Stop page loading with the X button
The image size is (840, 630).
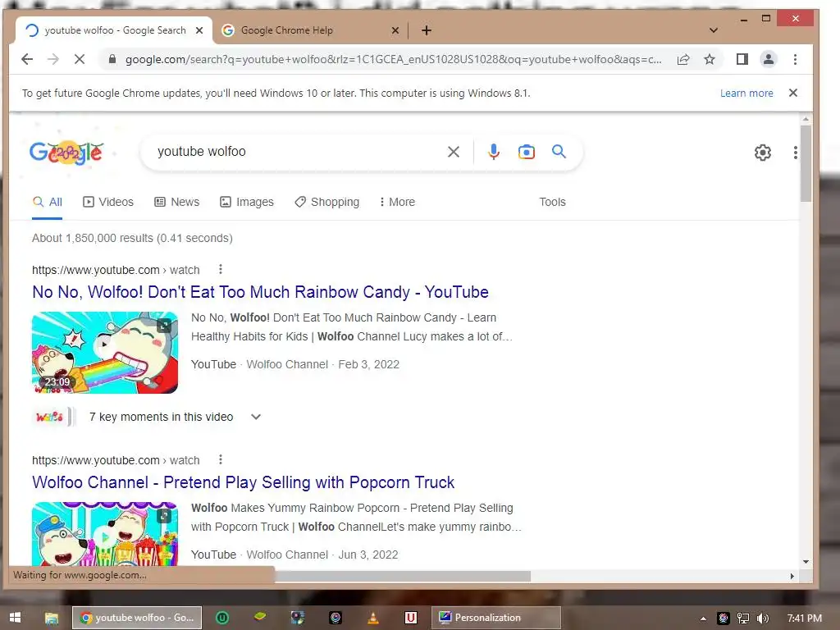coord(80,59)
